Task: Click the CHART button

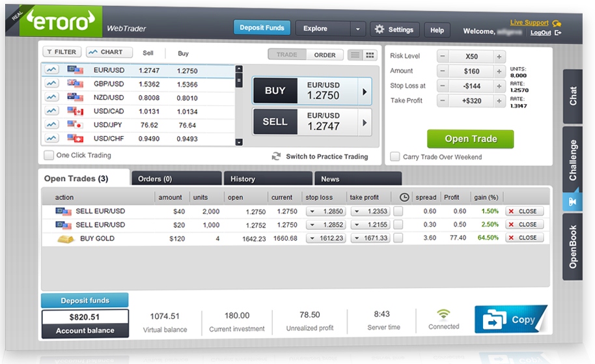Action: [109, 52]
